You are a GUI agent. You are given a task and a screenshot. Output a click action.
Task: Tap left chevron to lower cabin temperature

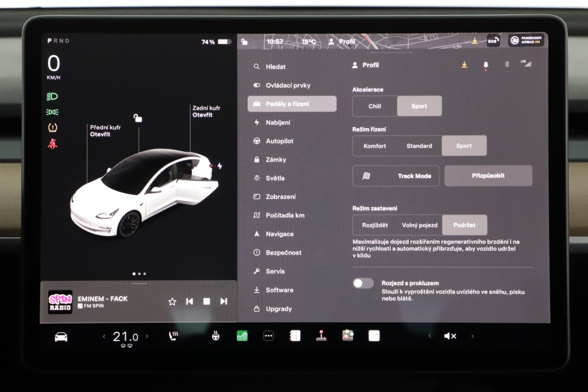(x=105, y=336)
